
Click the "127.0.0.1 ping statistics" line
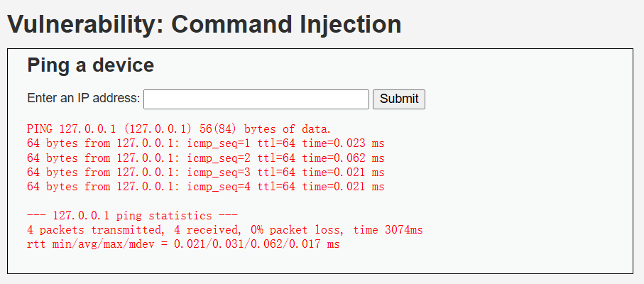click(x=132, y=216)
